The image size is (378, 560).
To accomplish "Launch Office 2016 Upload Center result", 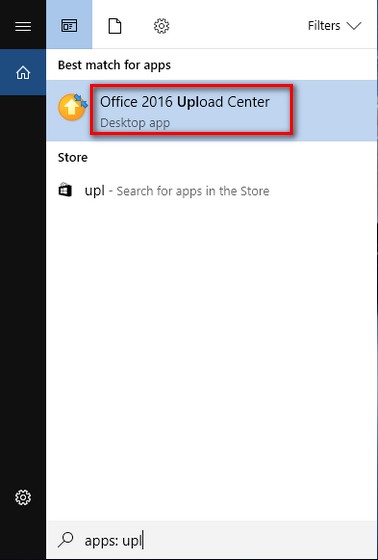I will point(185,102).
